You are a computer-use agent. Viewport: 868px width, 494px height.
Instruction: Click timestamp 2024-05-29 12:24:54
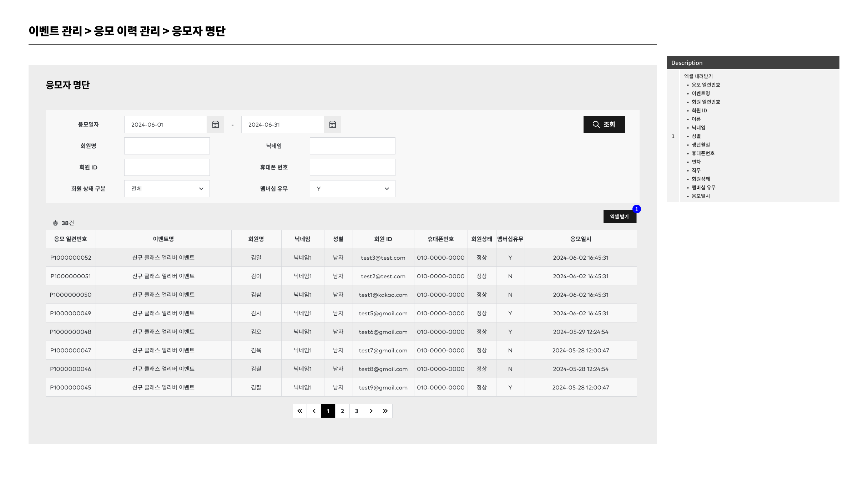click(x=581, y=332)
